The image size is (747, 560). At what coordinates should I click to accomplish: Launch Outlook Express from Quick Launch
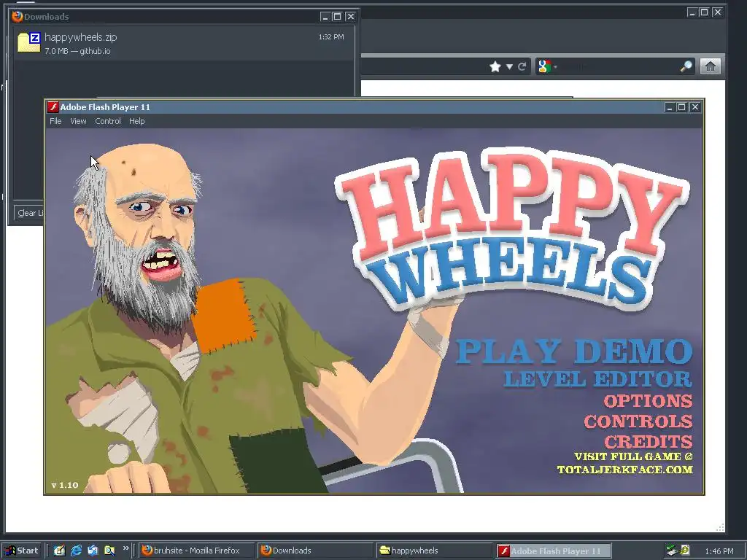click(93, 551)
